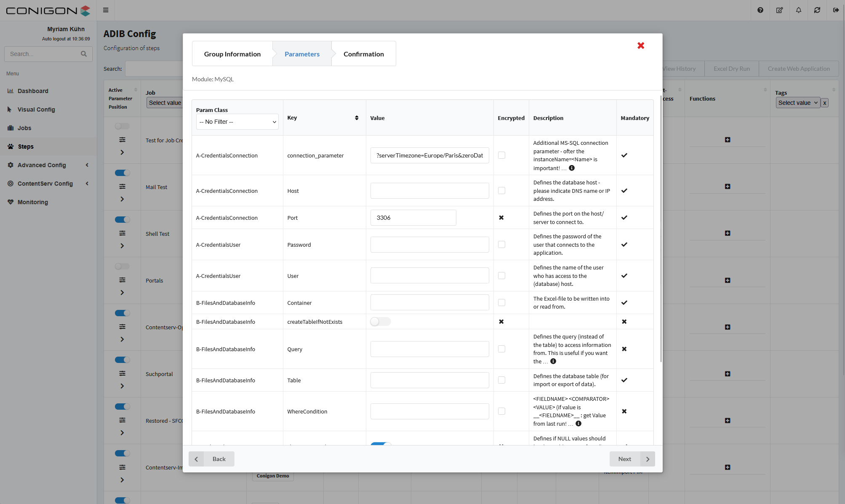Click the refresh sync icon in header

coord(817,10)
